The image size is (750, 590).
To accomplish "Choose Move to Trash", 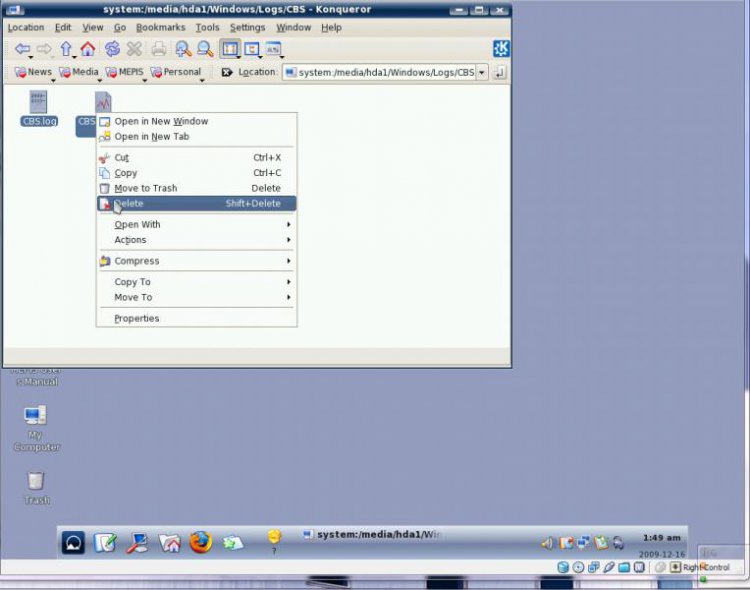I will pyautogui.click(x=197, y=188).
